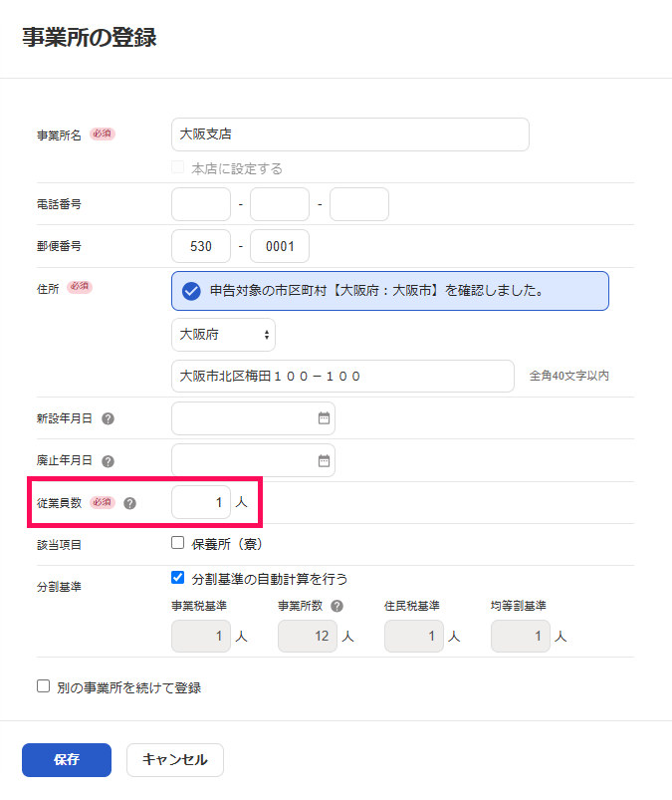Image resolution: width=672 pixels, height=800 pixels.
Task: Click the 事業所の登録 heading
Action: 90,38
